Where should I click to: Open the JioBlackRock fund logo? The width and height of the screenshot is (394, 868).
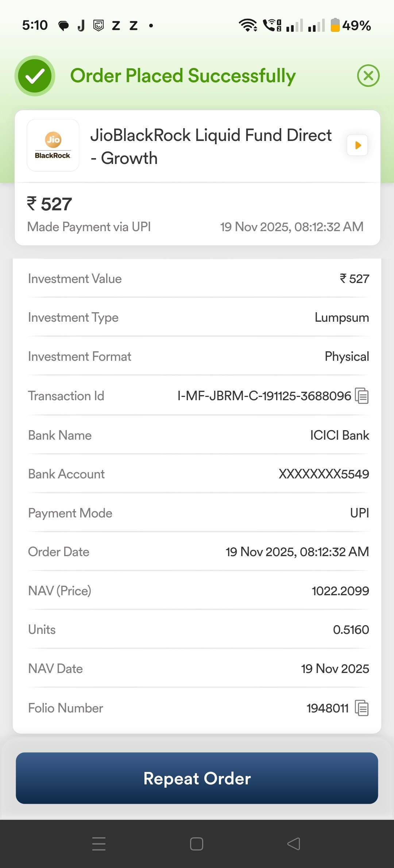pos(53,145)
